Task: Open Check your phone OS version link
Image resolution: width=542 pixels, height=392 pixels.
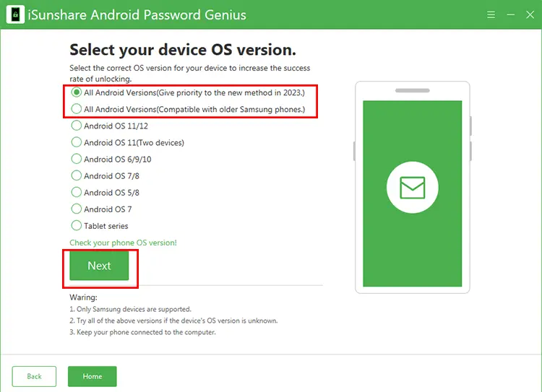Action: [x=123, y=243]
